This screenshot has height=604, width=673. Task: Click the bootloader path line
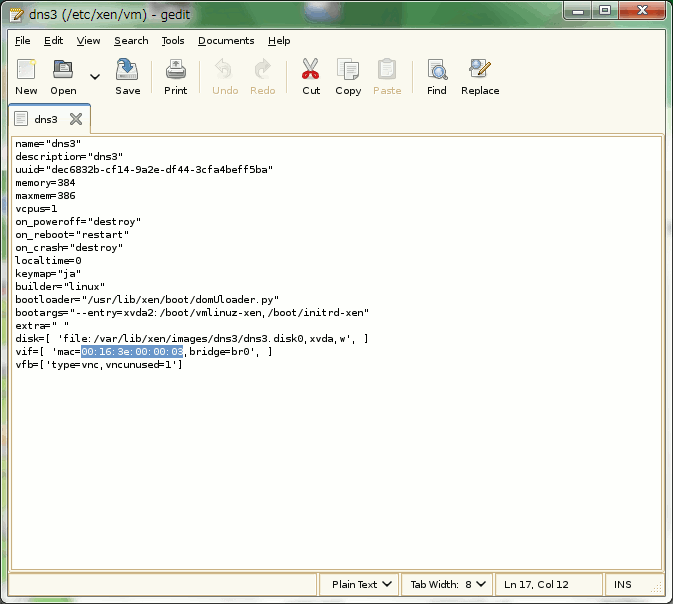pyautogui.click(x=147, y=300)
